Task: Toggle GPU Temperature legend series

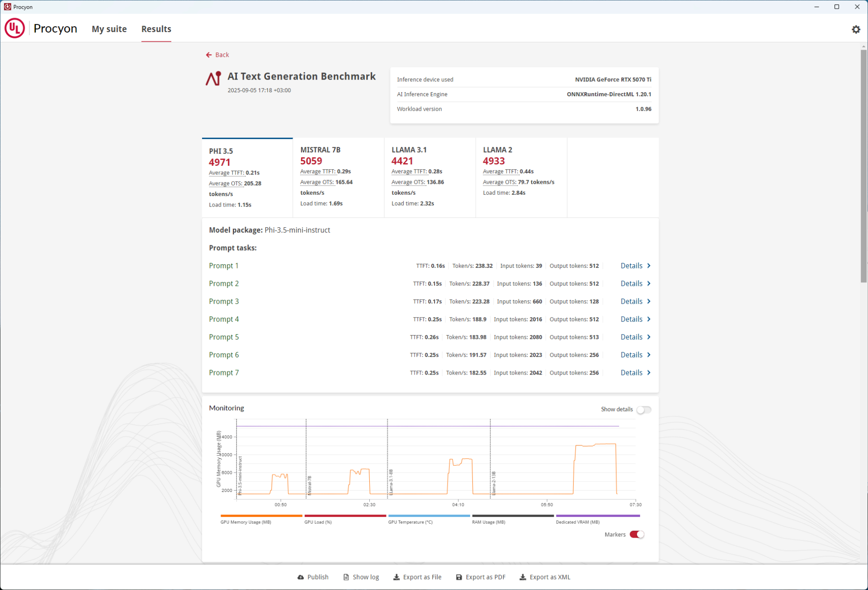Action: click(x=429, y=519)
